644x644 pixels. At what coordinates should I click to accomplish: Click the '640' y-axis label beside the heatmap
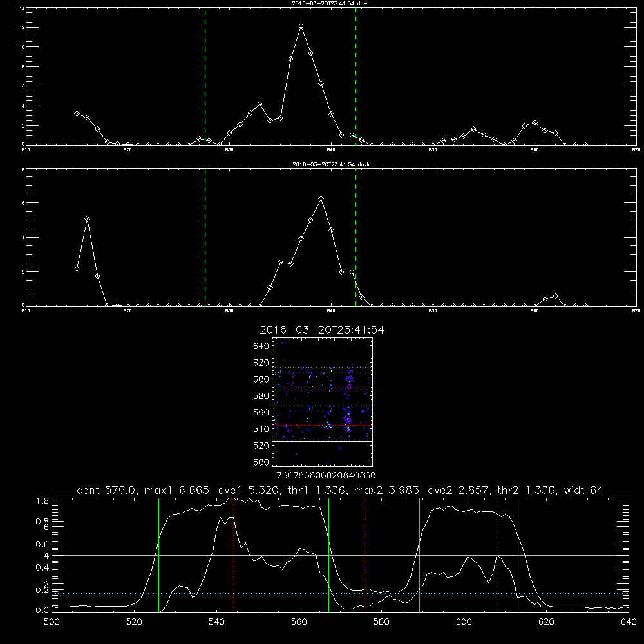coord(261,346)
